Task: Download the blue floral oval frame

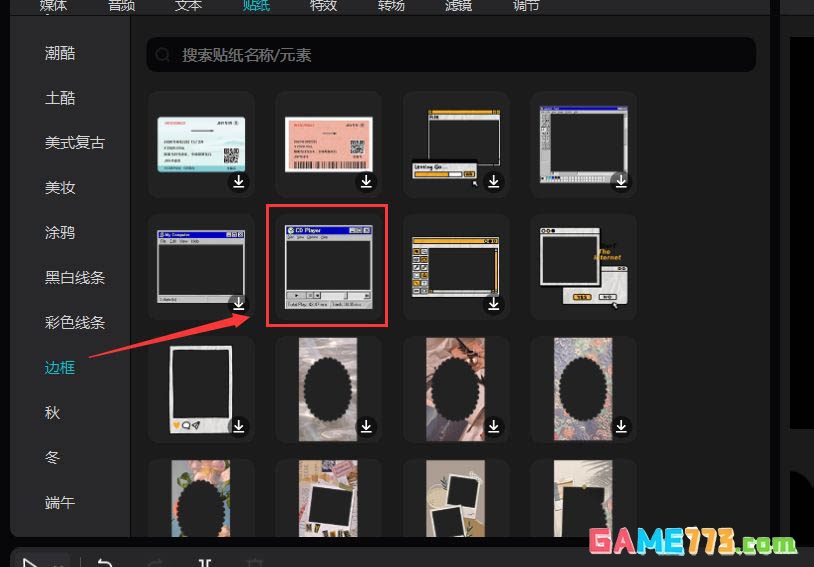Action: (621, 426)
